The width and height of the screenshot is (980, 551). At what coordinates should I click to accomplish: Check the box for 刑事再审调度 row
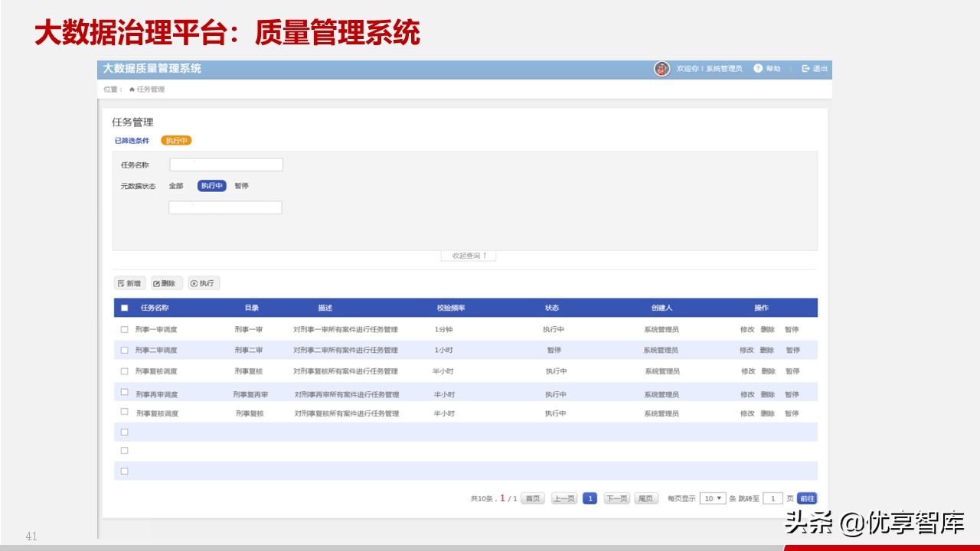[x=125, y=392]
